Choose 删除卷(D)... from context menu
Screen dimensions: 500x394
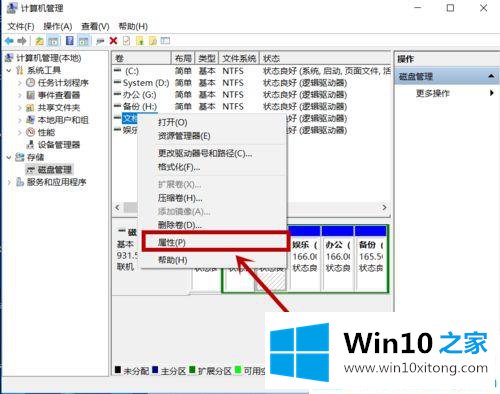pos(213,225)
